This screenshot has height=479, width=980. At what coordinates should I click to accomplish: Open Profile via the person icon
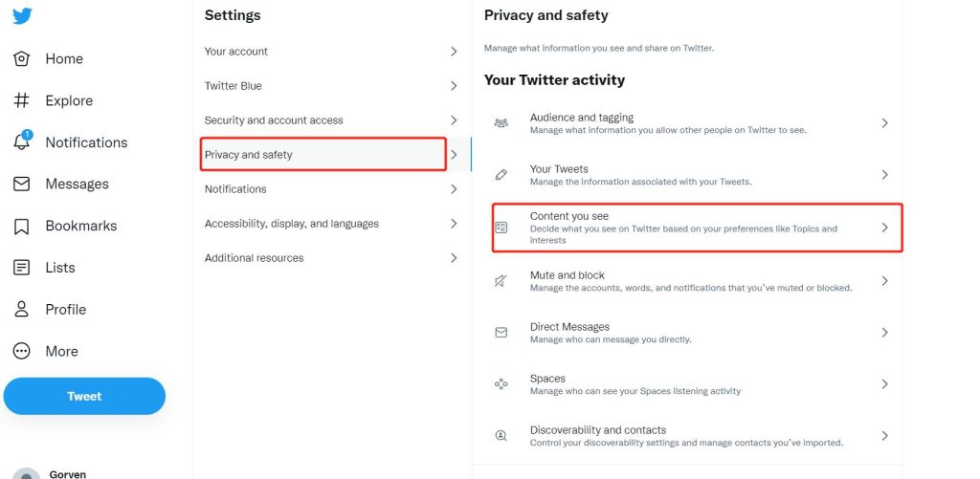tap(22, 310)
